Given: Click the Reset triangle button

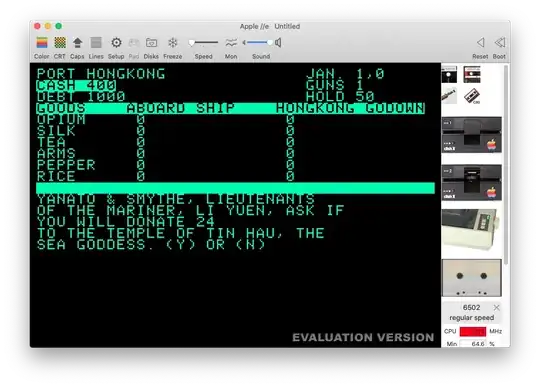Looking at the screenshot, I should tap(481, 43).
